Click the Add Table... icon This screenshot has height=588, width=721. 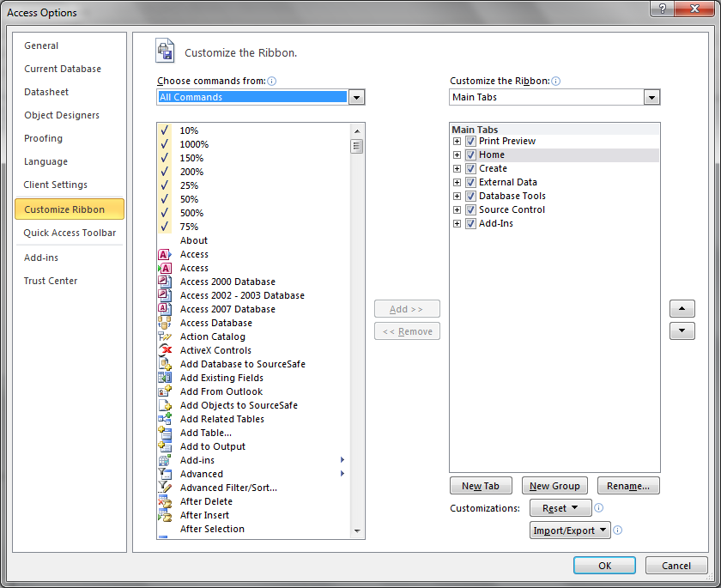tap(165, 433)
